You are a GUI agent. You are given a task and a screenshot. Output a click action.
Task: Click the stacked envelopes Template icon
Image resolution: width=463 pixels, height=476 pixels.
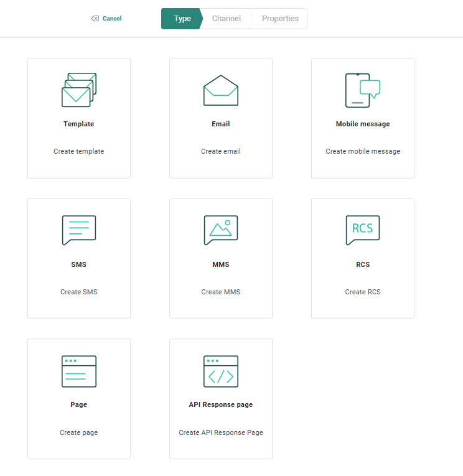[79, 90]
